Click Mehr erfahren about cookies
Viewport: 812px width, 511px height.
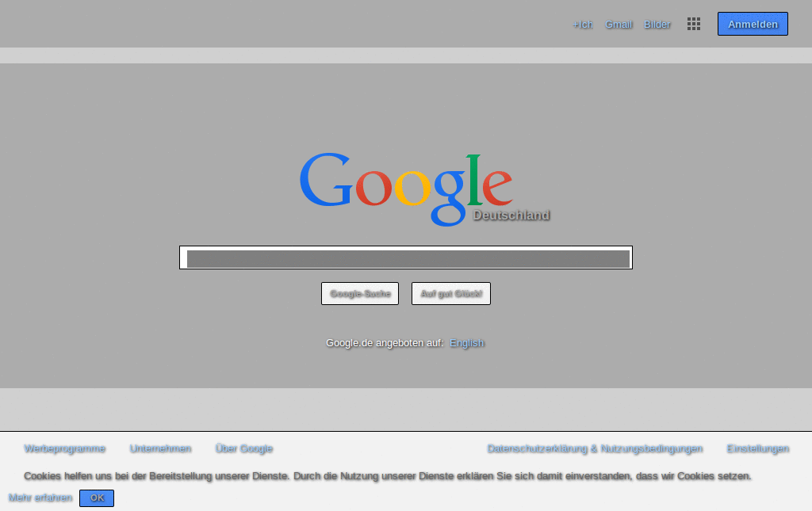point(40,498)
